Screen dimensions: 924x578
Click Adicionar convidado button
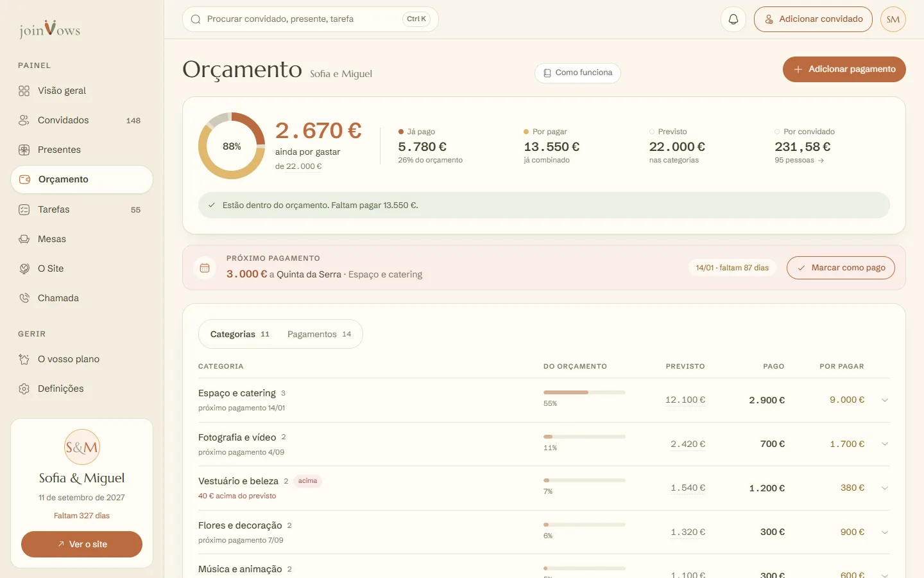(x=813, y=19)
